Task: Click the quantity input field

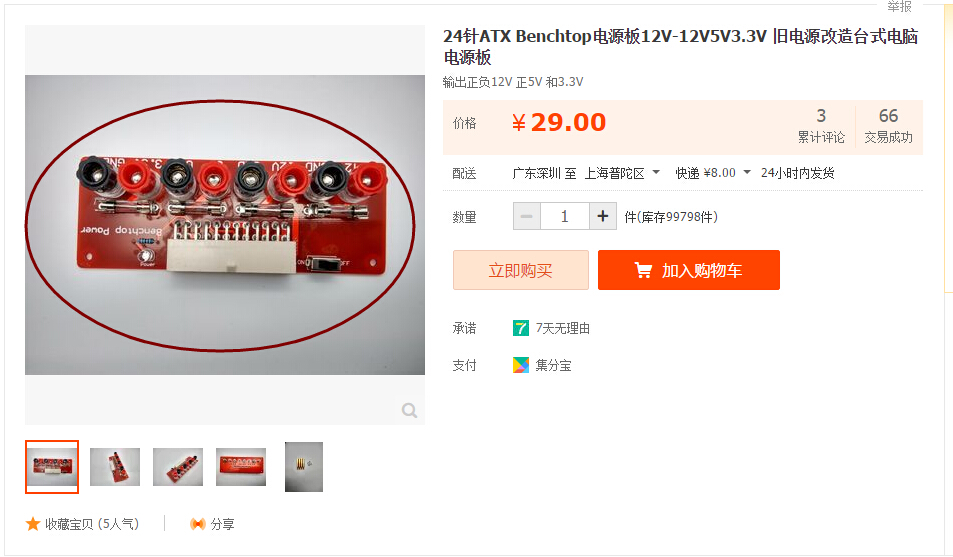Action: coord(565,216)
